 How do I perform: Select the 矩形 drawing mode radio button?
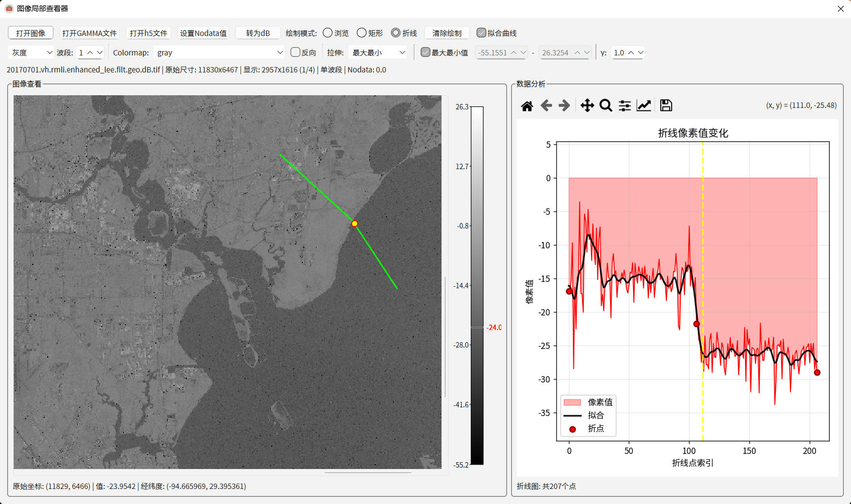point(362,33)
